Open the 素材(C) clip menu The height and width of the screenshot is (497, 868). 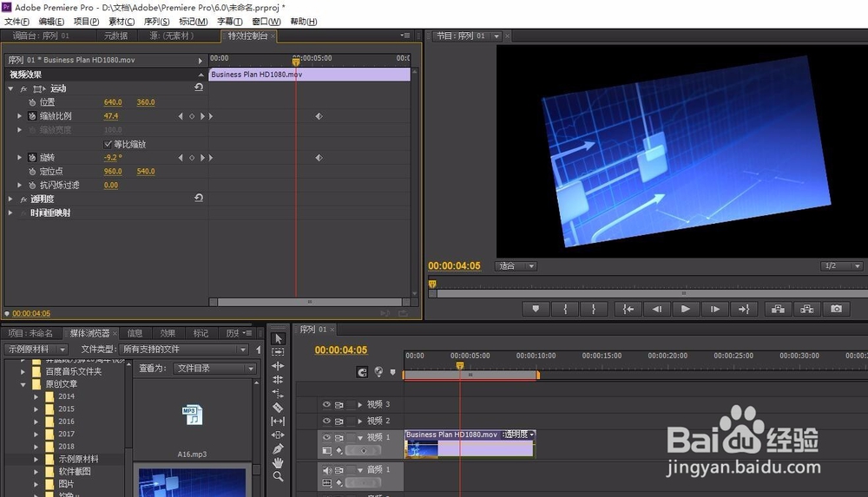122,22
